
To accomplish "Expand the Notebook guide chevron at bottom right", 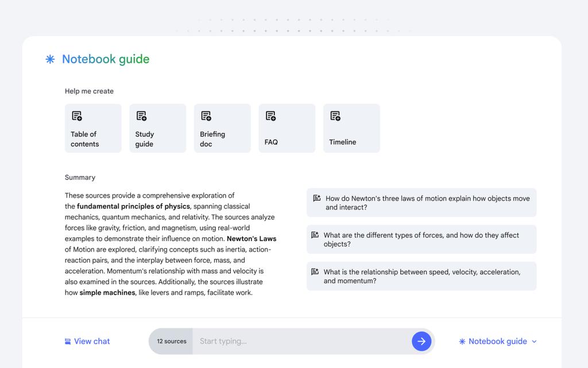I will [535, 342].
